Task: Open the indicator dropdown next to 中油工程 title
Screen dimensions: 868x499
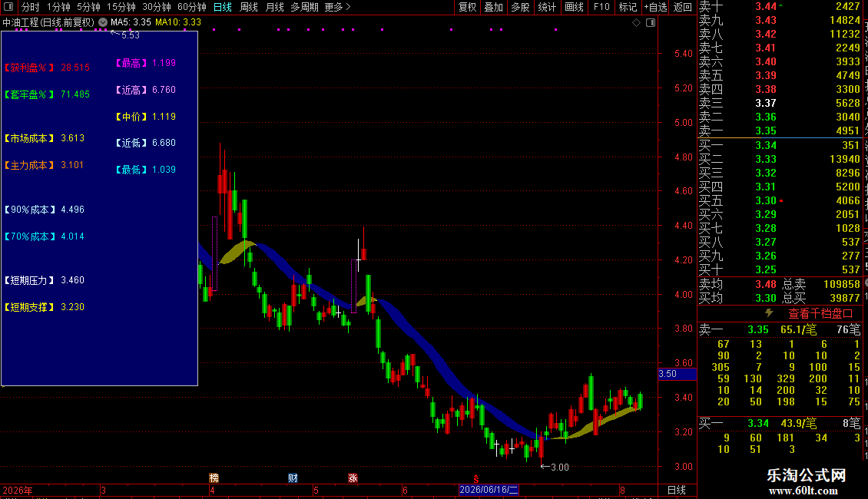Action: tap(103, 22)
